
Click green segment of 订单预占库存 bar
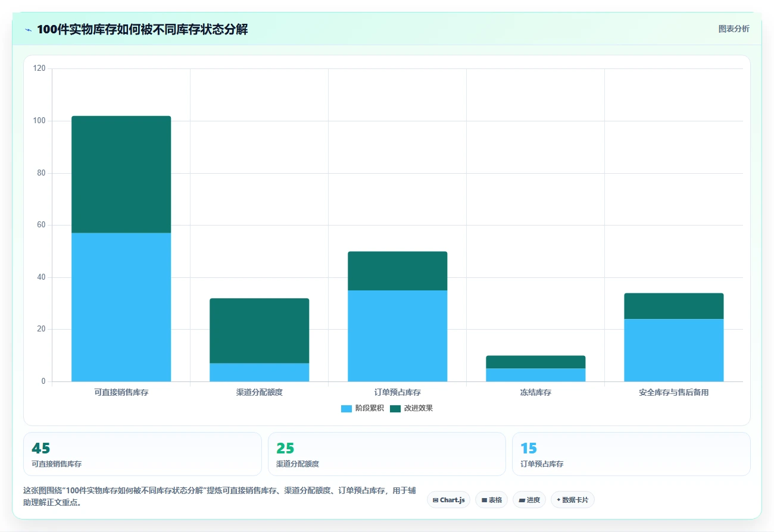[x=398, y=271]
